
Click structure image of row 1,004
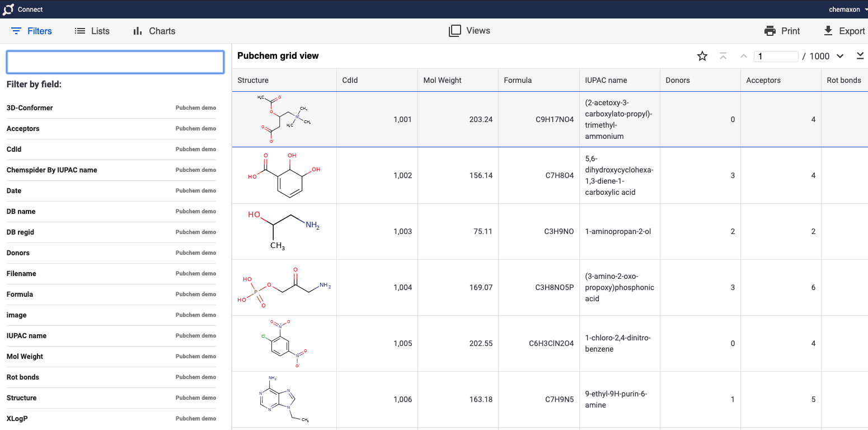point(284,288)
